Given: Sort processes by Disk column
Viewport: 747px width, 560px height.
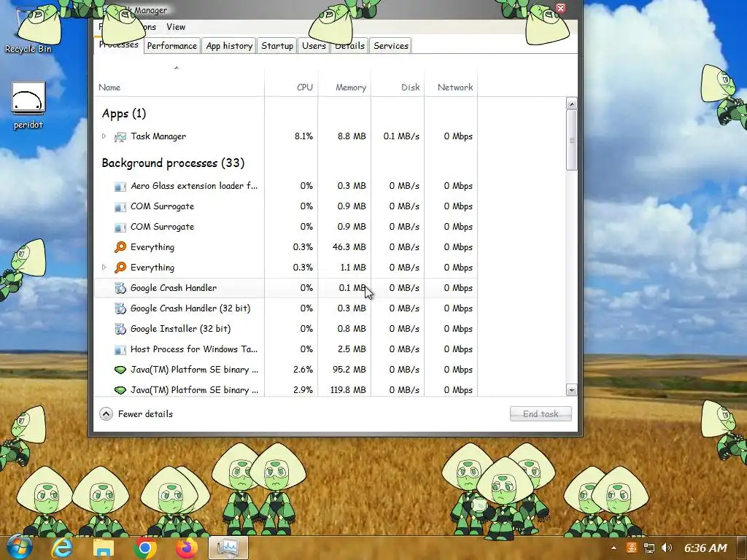Looking at the screenshot, I should (x=398, y=87).
